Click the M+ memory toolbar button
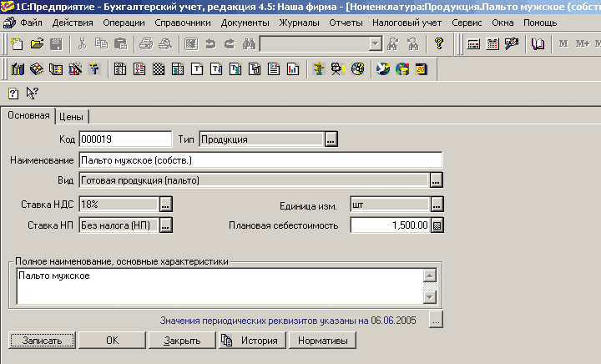Viewport: 601px width, 364px height. pos(582,43)
